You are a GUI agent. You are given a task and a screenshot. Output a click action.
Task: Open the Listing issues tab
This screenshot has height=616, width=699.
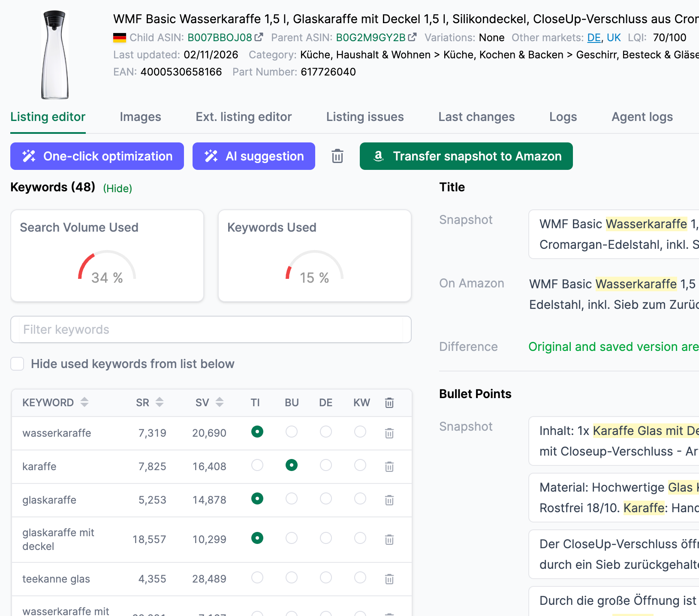click(x=365, y=117)
